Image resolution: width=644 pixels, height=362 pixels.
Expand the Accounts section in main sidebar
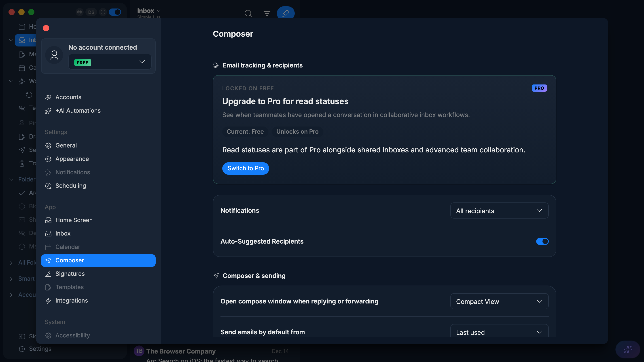click(x=11, y=295)
